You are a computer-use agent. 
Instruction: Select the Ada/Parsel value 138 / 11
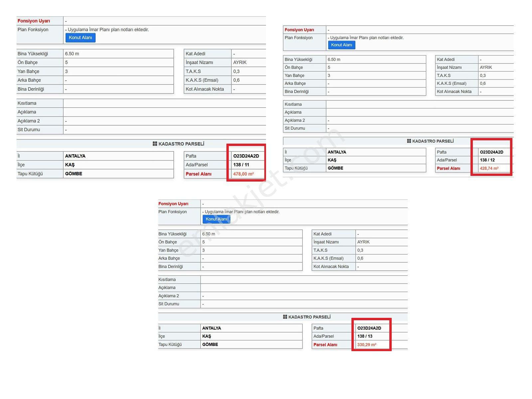241,165
